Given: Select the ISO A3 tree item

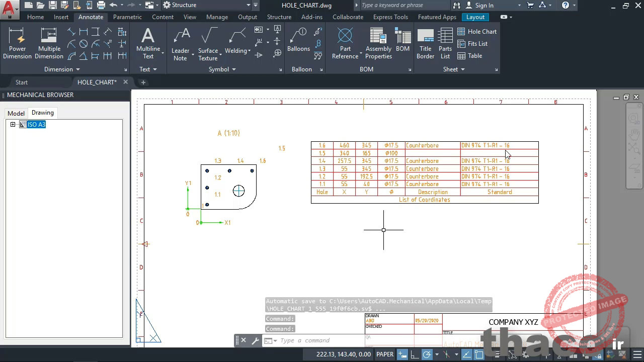Looking at the screenshot, I should 36,125.
